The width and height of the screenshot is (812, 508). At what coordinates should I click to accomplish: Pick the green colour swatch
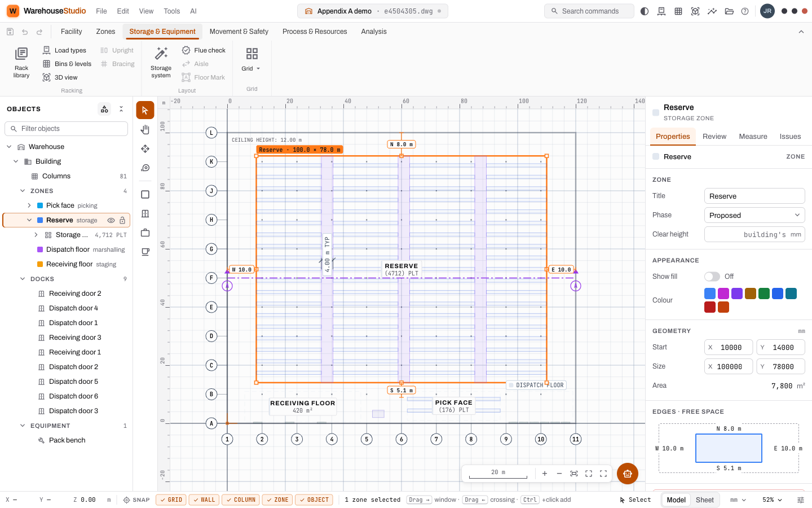point(764,294)
